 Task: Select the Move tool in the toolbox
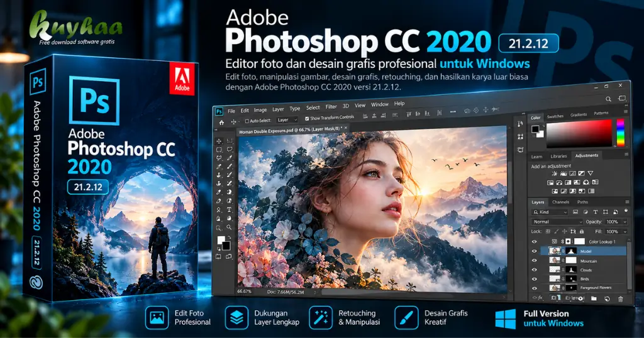[219, 141]
